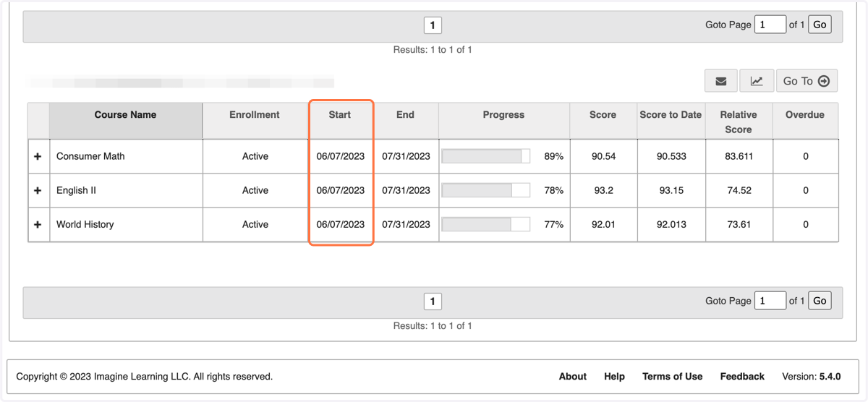Sort by Relative Score header
This screenshot has height=402, width=868.
[739, 121]
